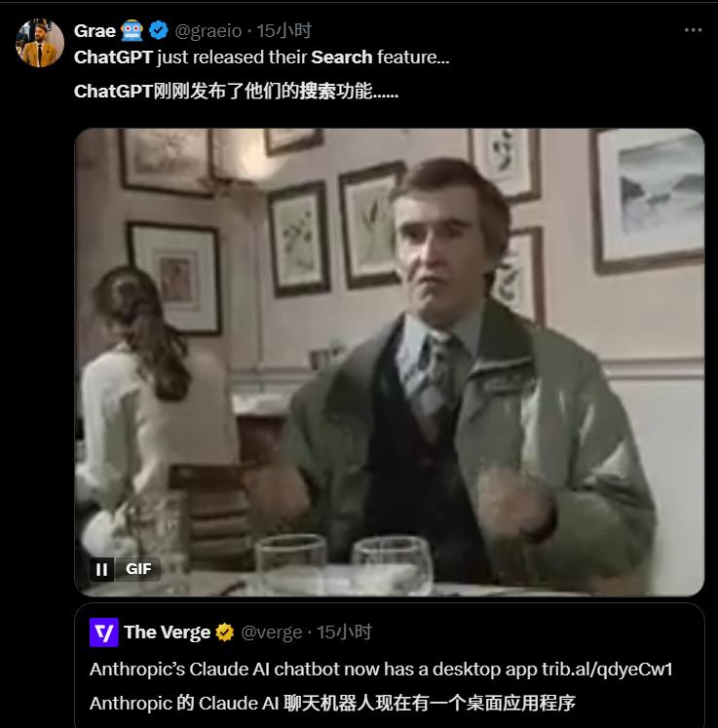Open the GIF of the man gesturing

point(390,363)
